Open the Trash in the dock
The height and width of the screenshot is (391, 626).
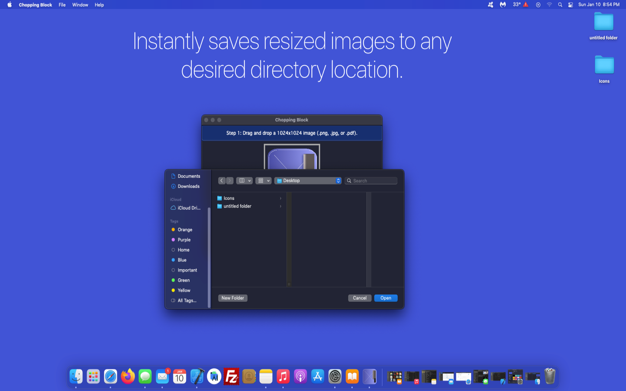[550, 376]
